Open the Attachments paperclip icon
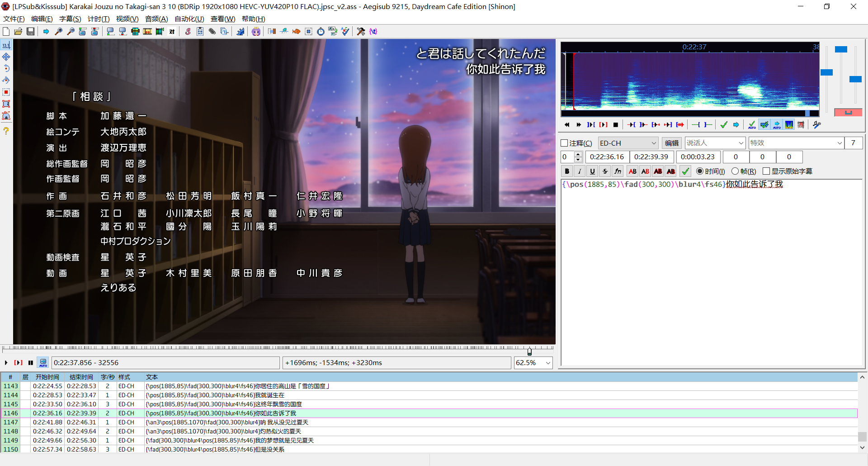868x466 pixels. point(212,31)
